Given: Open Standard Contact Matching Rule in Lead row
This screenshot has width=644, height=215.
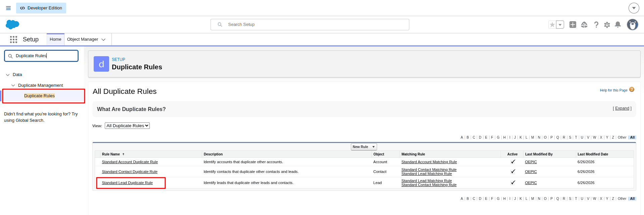Looking at the screenshot, I should point(429,185).
